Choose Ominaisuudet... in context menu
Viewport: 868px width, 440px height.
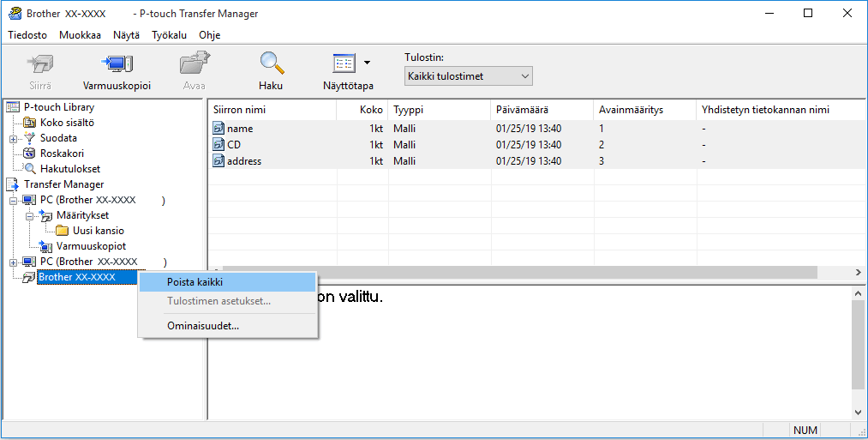click(x=228, y=326)
